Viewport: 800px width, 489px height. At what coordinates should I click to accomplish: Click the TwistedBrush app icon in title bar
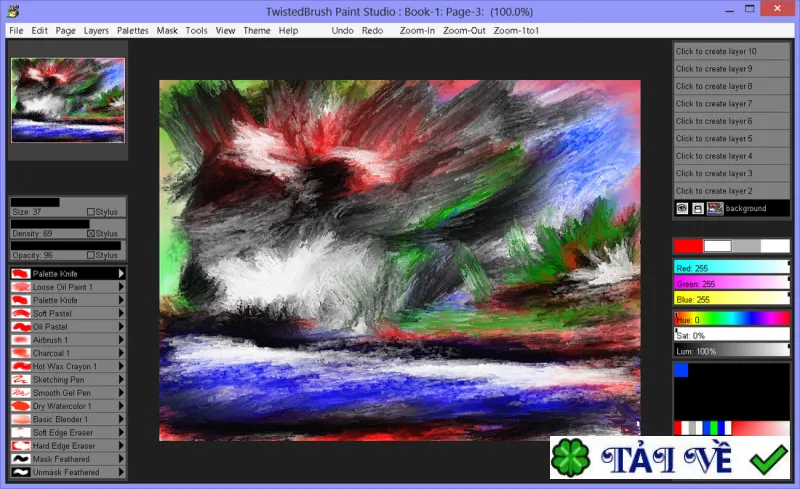pos(13,11)
